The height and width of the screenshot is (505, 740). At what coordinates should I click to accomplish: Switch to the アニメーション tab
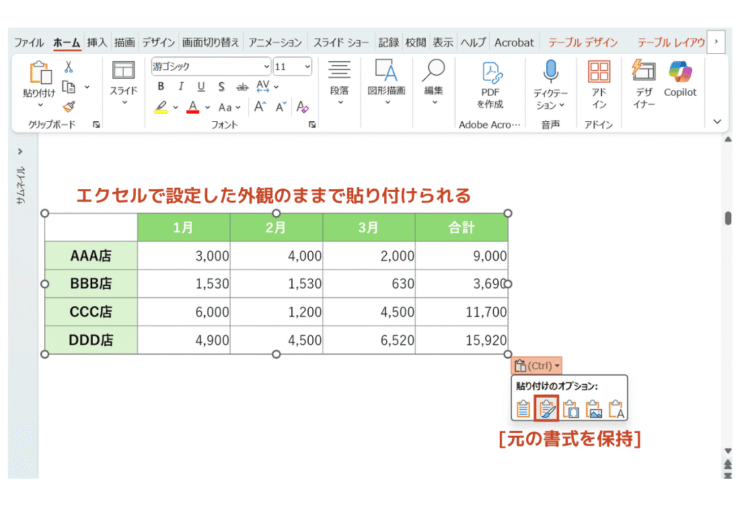coord(275,42)
